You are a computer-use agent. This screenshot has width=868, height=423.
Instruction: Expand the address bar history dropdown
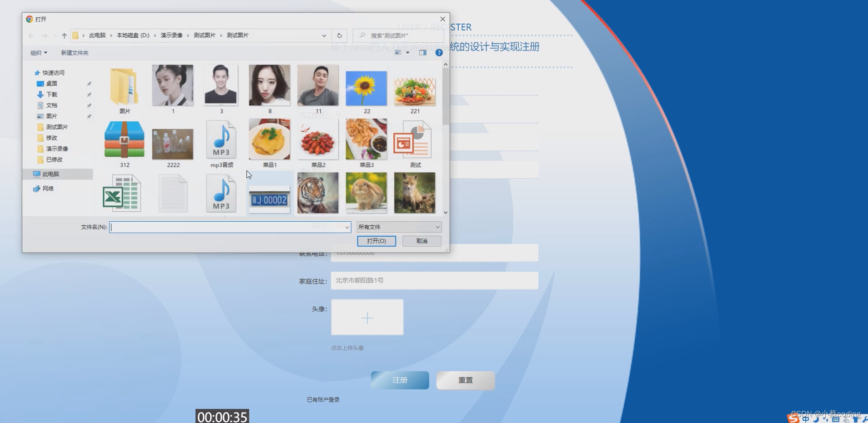point(324,35)
